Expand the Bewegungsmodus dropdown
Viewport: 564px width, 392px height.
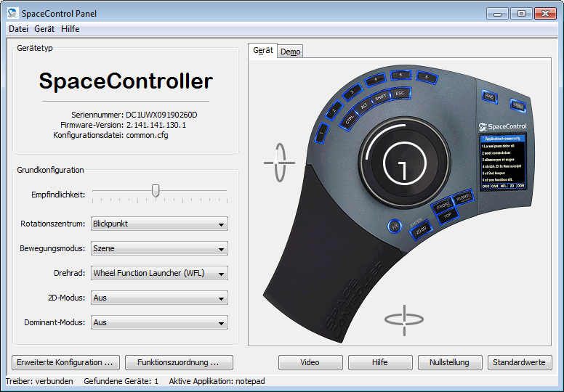click(159, 249)
